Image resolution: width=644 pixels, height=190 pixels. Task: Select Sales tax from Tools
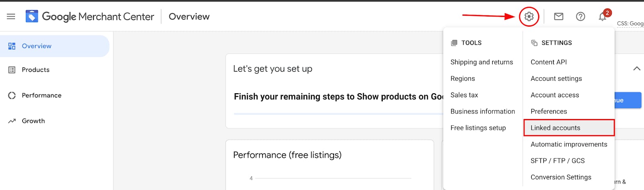click(x=464, y=95)
